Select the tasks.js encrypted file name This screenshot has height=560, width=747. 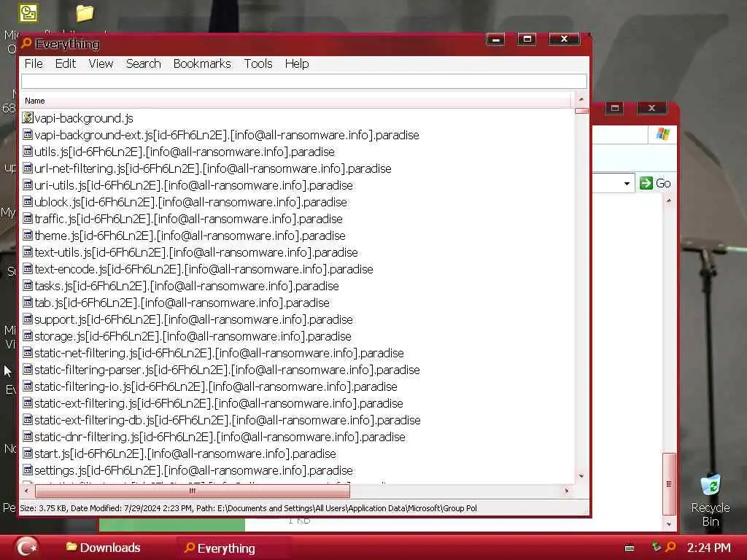pos(187,286)
